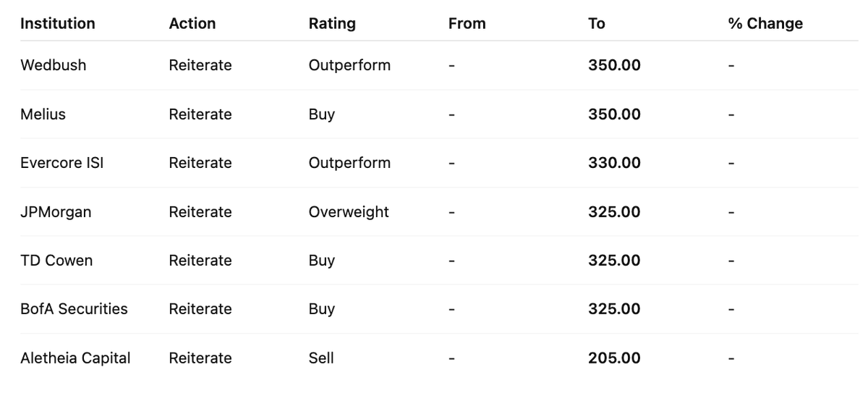Click the Action column header

(192, 23)
